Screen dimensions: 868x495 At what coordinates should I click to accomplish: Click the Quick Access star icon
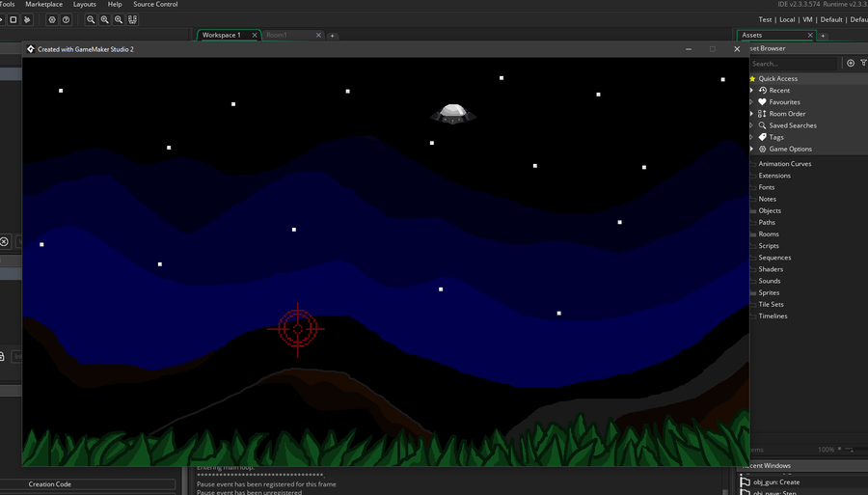tap(752, 78)
